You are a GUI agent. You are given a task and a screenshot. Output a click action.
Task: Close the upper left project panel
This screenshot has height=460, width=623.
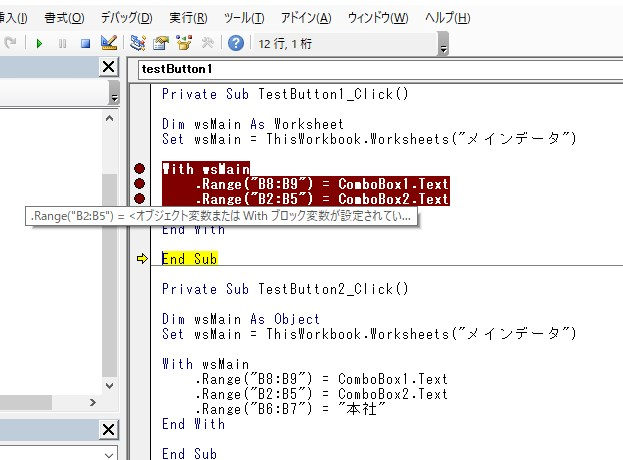pyautogui.click(x=108, y=66)
